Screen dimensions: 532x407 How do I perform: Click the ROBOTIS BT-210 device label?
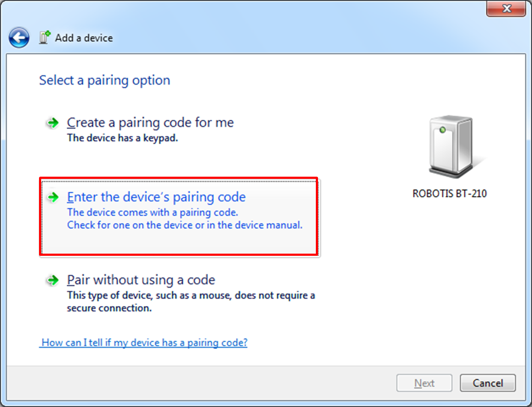tap(450, 193)
